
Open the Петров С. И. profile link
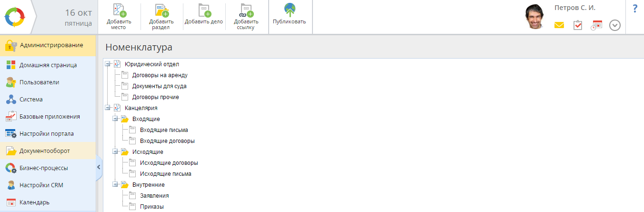point(575,8)
